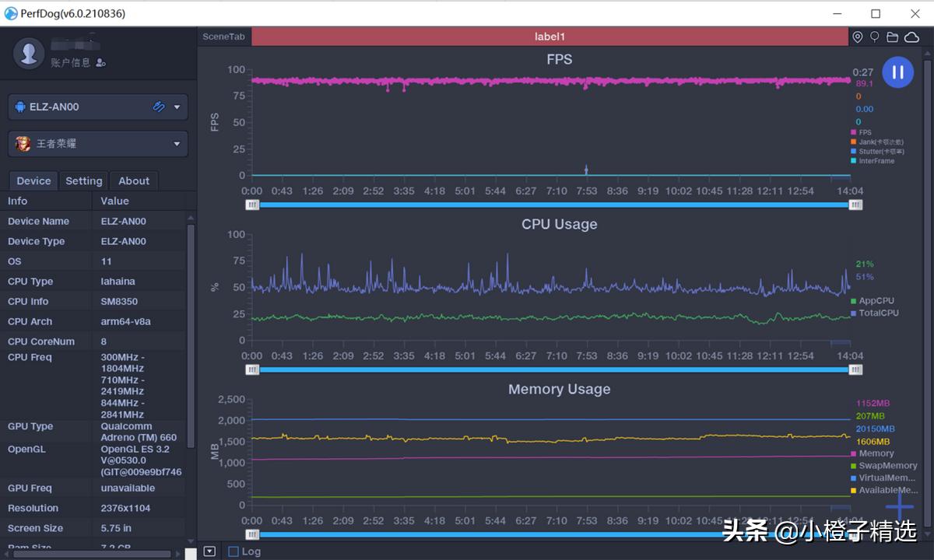Click the location pin marker icon
Viewport: 934px width, 560px height.
(x=857, y=37)
